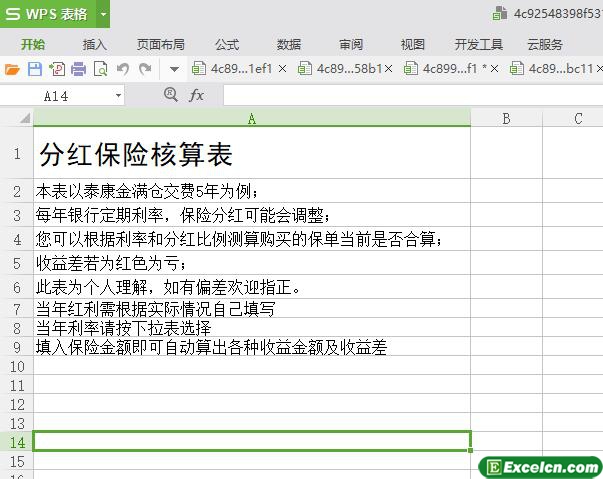Open the 开发工具 tab
The image size is (603, 479).
(x=479, y=45)
